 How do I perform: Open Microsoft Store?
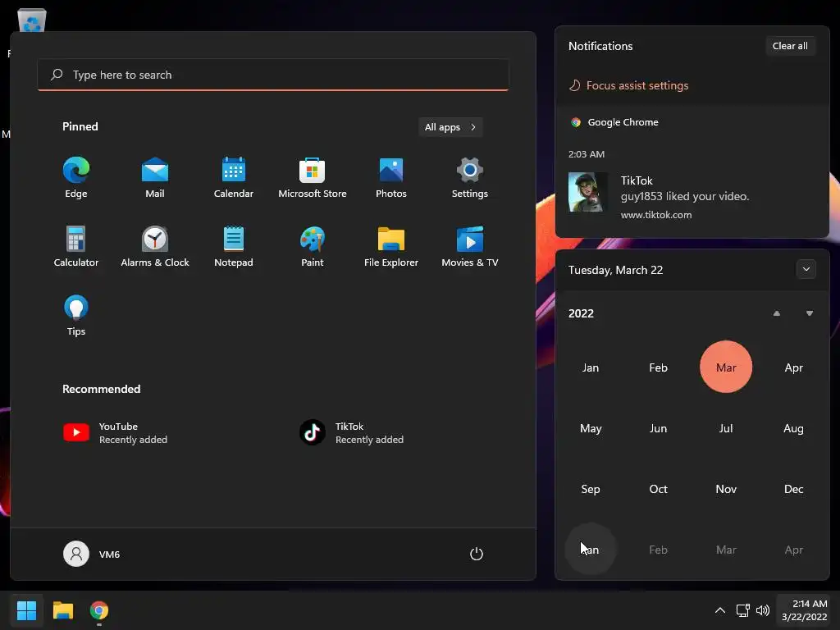313,178
